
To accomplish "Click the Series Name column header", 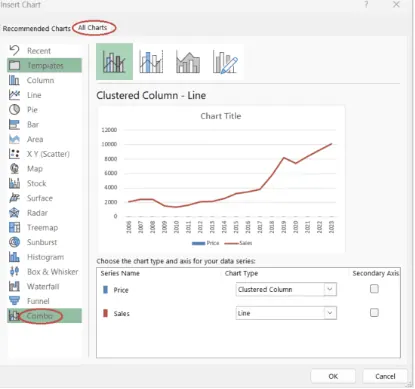I will point(120,273).
